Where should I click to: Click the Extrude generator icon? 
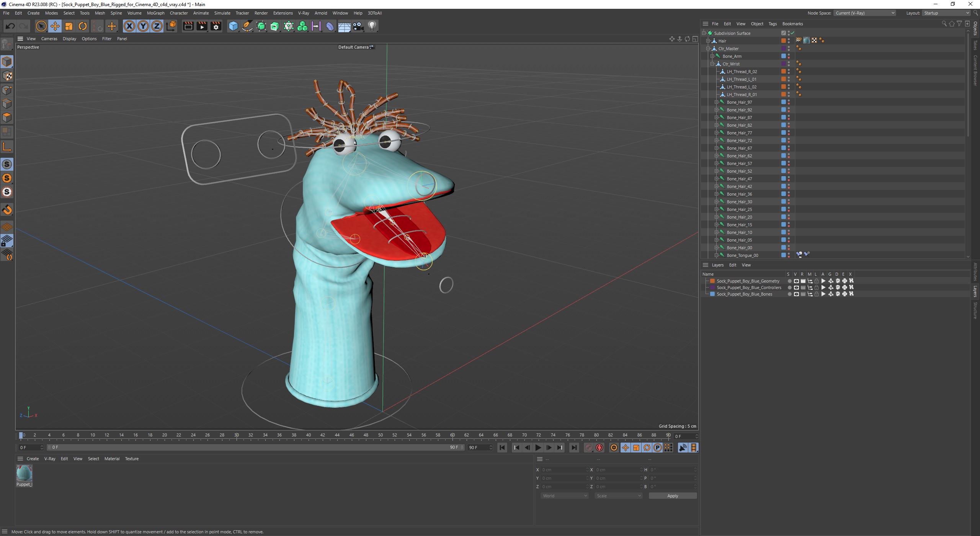275,26
